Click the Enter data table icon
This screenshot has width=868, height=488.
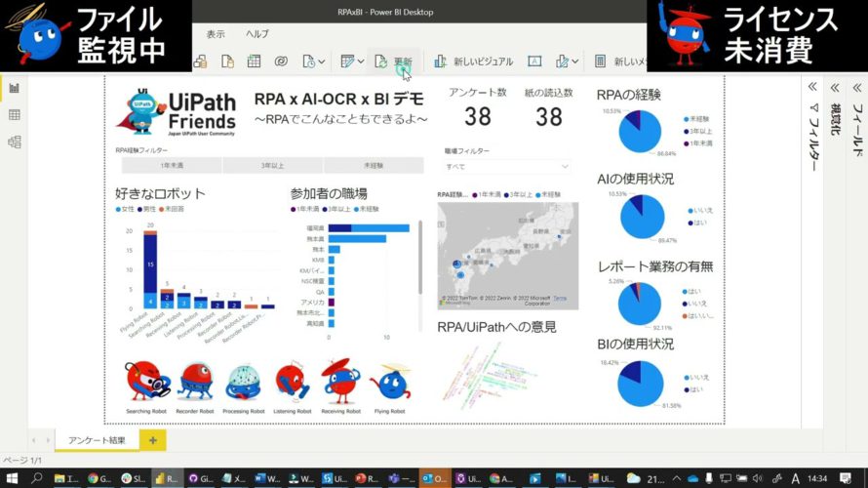coord(255,61)
